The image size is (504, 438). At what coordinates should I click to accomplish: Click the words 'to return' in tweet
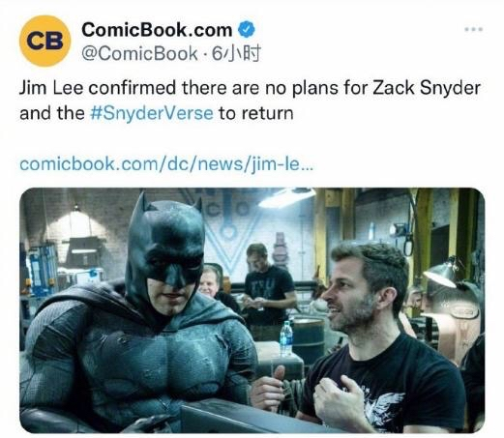256,113
